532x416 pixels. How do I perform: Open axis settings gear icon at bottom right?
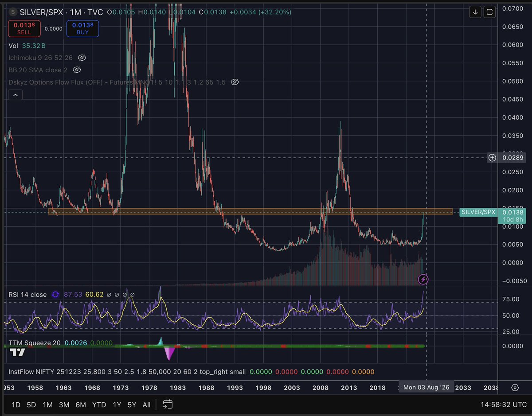tap(515, 388)
